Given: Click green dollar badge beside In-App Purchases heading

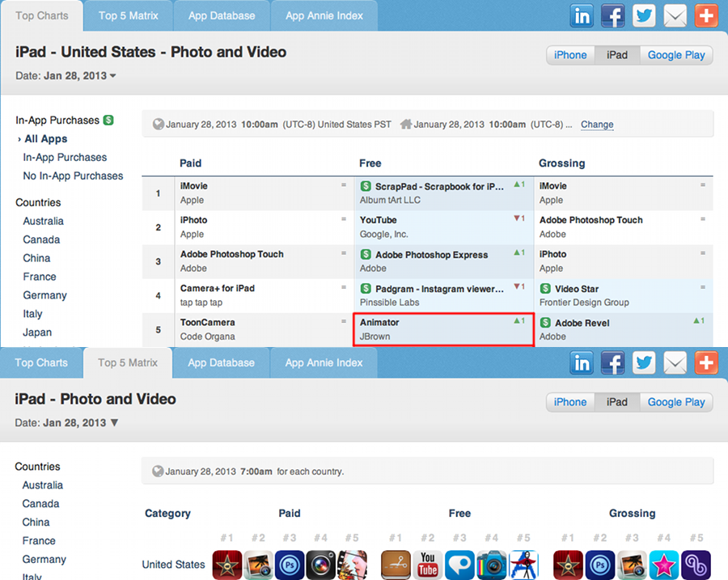Looking at the screenshot, I should coord(108,121).
